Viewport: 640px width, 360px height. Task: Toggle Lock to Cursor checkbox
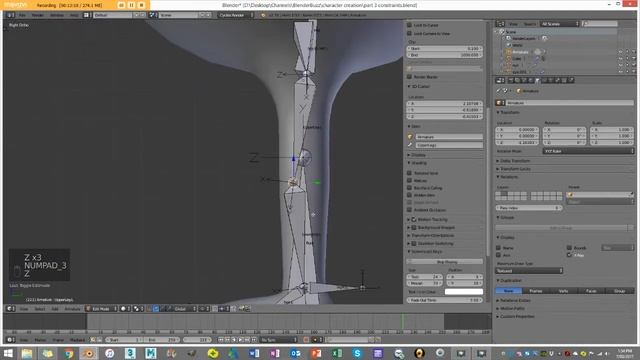click(409, 25)
